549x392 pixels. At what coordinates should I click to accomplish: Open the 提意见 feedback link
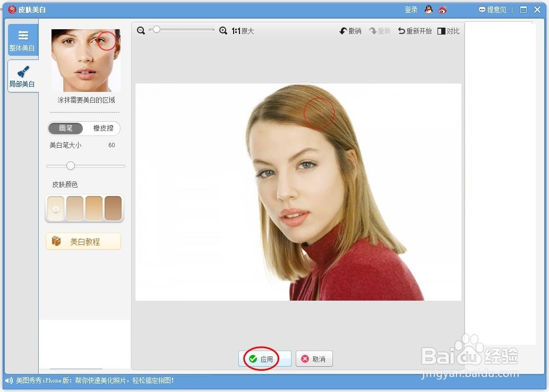(x=492, y=10)
